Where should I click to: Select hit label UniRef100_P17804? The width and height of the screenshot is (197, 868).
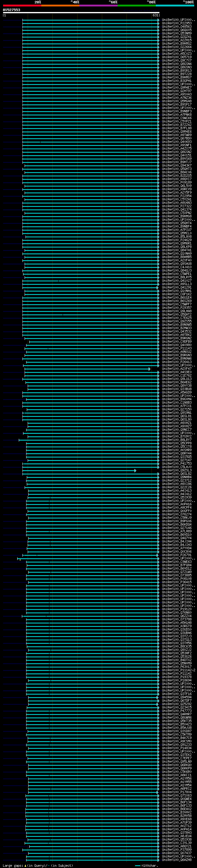point(177,792)
